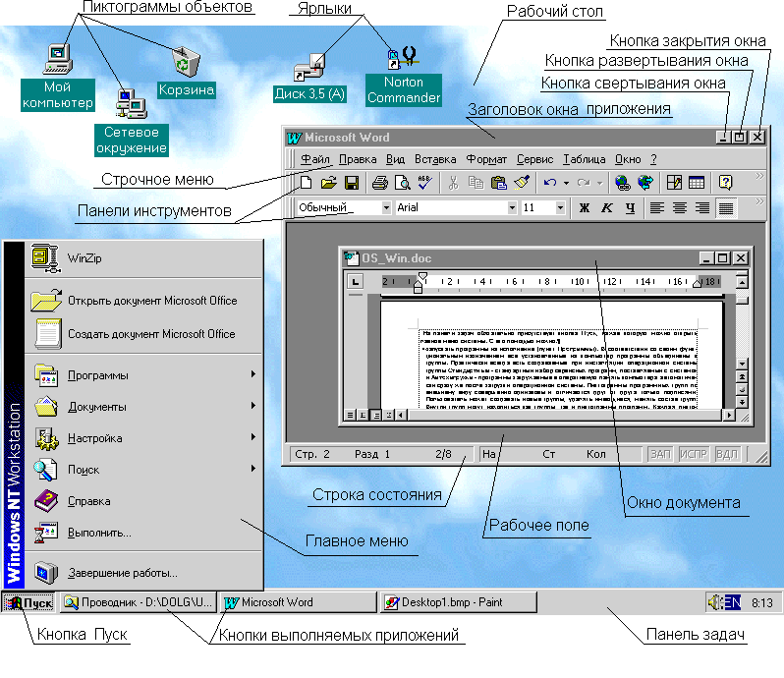
Task: Open the Вставка menu
Action: (435, 159)
